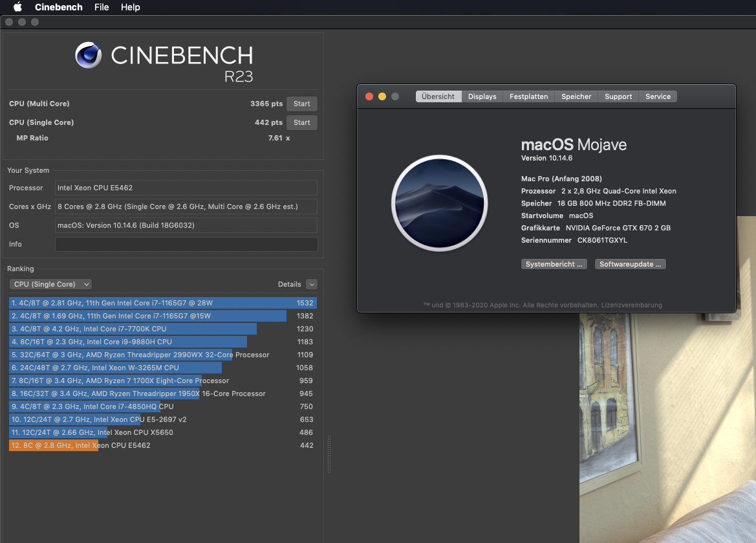Open the Lizenzvereinbarung link
The height and width of the screenshot is (543, 756).
pyautogui.click(x=632, y=305)
